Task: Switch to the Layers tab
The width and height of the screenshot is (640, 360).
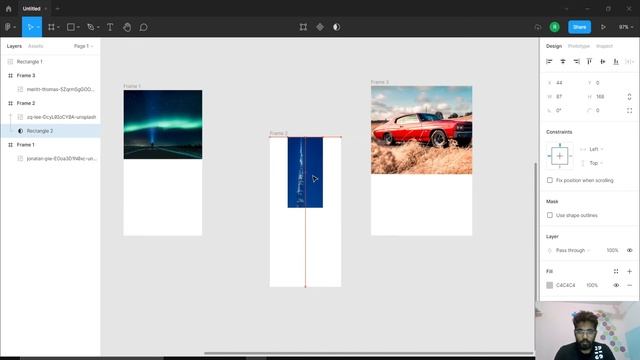Action: (x=14, y=46)
